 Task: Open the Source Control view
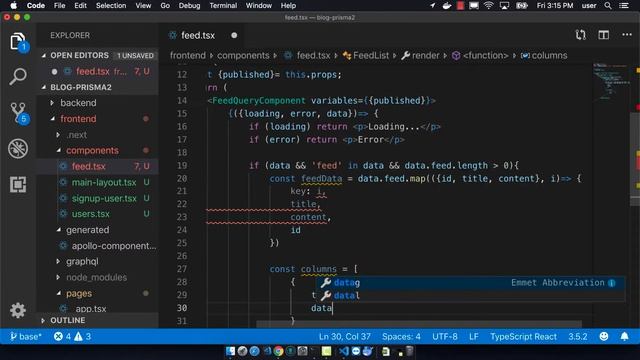19,113
